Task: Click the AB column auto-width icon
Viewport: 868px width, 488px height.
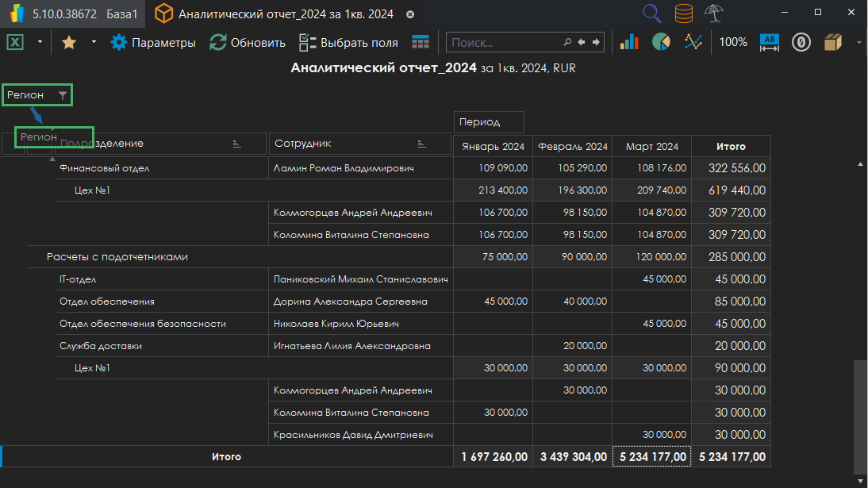Action: coord(770,43)
